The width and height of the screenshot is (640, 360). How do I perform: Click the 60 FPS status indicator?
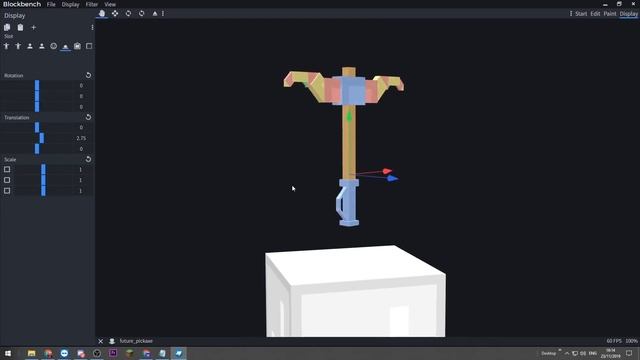click(x=614, y=341)
